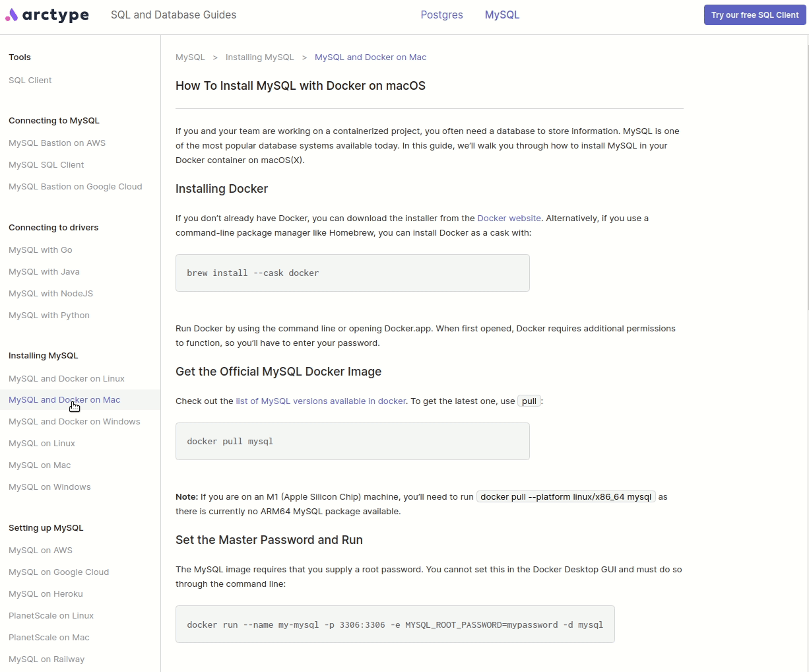Click the inline docker pull --platform linux/x86_64 code

566,496
